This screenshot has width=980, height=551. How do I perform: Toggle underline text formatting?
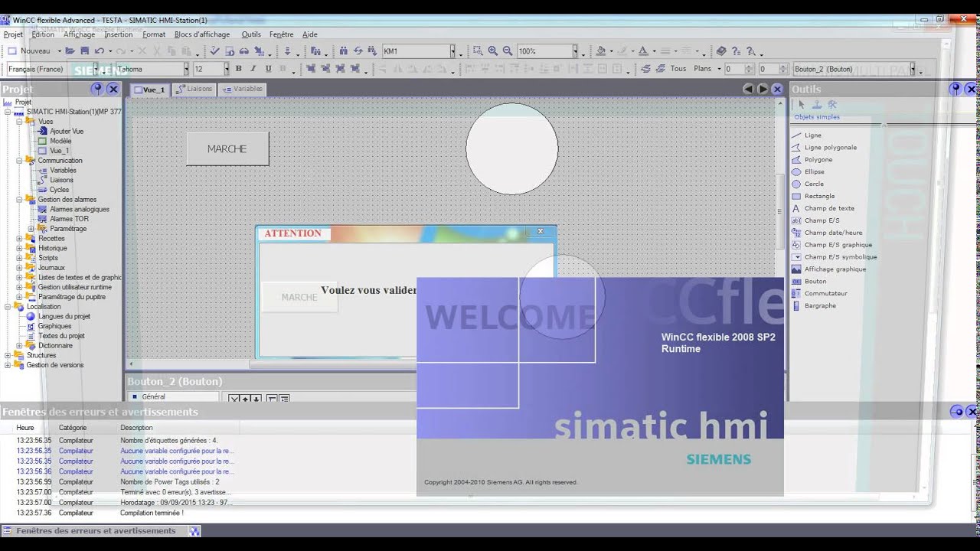tap(268, 69)
